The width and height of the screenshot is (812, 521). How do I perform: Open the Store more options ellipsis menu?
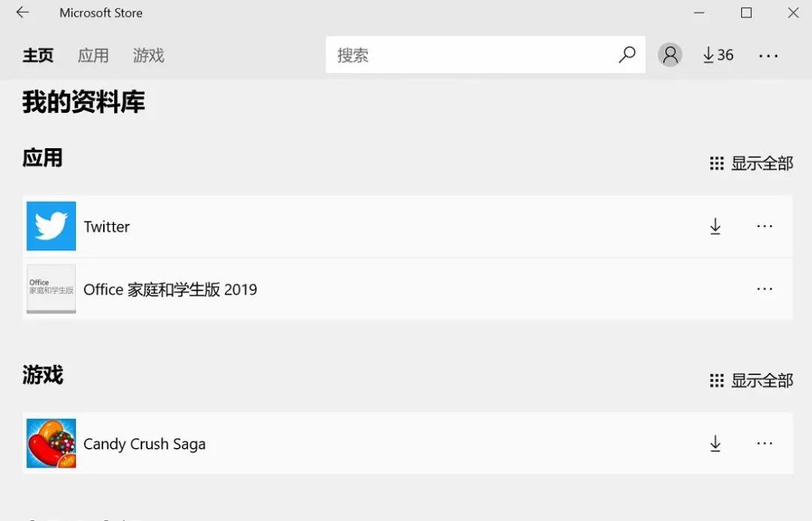point(768,54)
